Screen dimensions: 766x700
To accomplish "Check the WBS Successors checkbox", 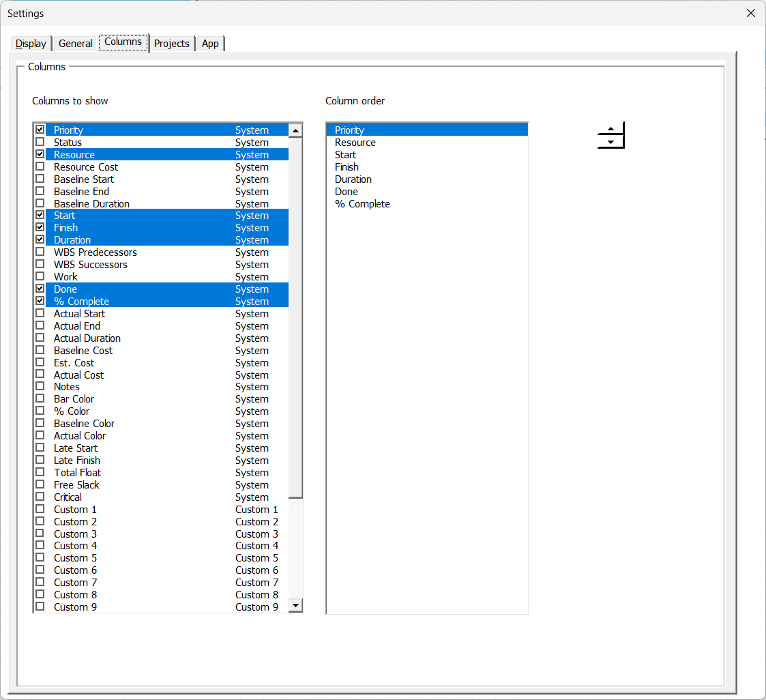I will (40, 264).
